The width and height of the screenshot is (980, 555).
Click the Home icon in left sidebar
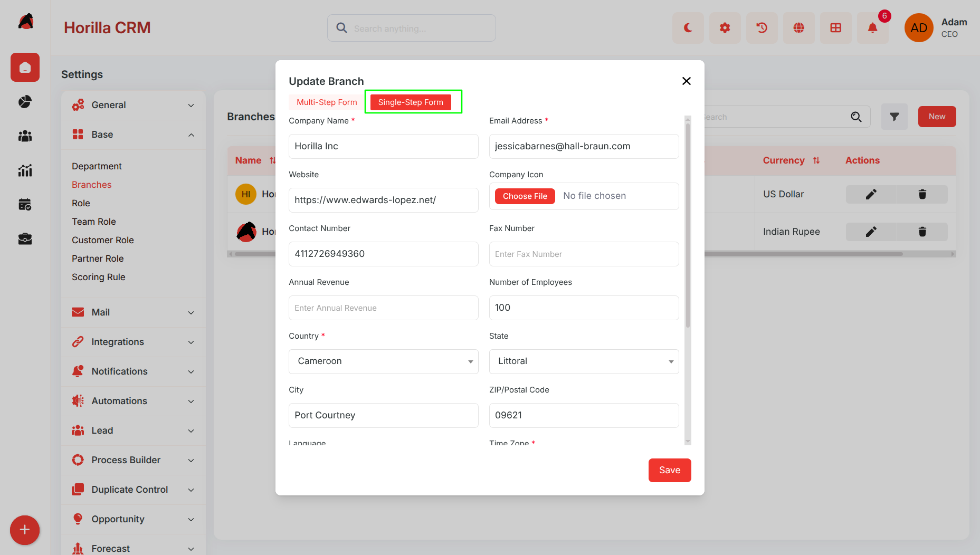pos(25,67)
